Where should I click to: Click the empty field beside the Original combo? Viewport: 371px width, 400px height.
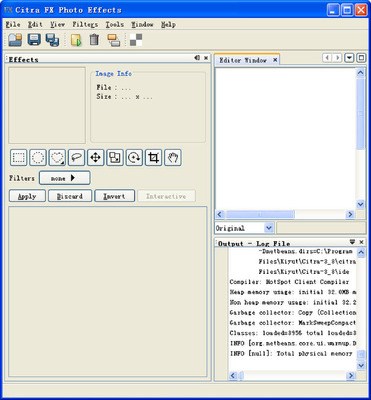click(x=321, y=228)
